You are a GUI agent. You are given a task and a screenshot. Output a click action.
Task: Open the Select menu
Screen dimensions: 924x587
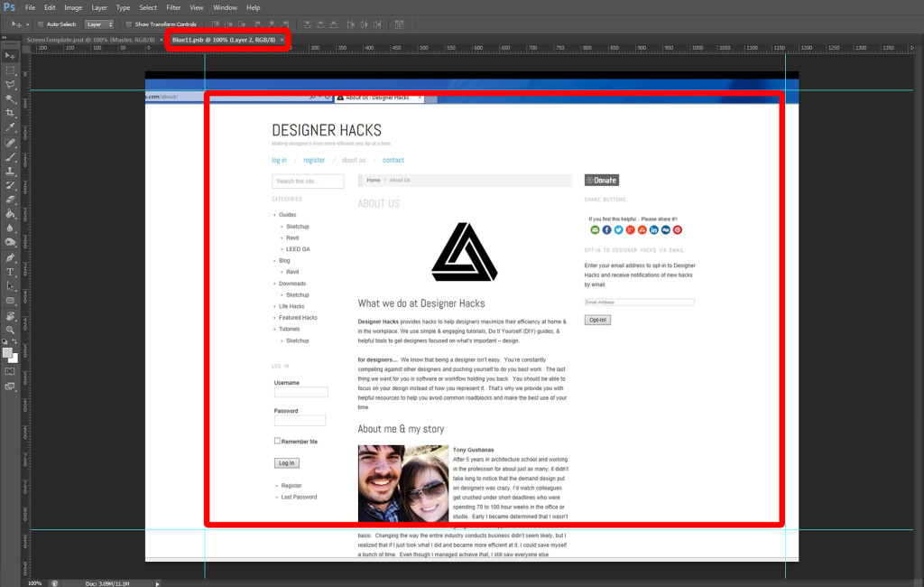click(148, 7)
